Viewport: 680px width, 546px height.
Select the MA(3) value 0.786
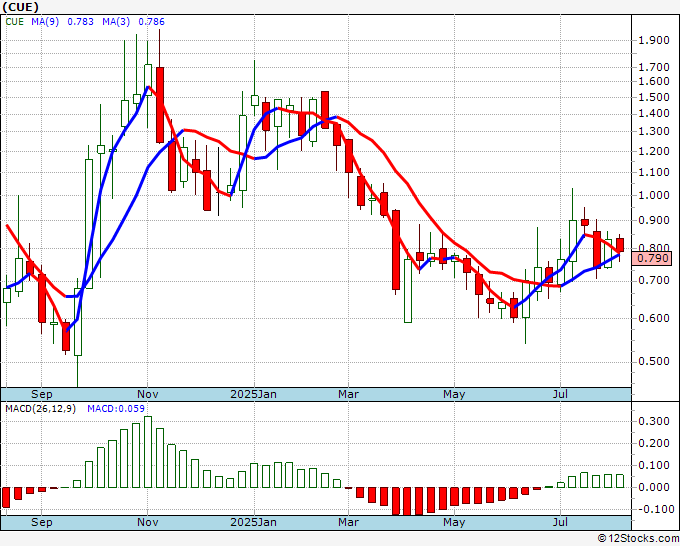(151, 22)
